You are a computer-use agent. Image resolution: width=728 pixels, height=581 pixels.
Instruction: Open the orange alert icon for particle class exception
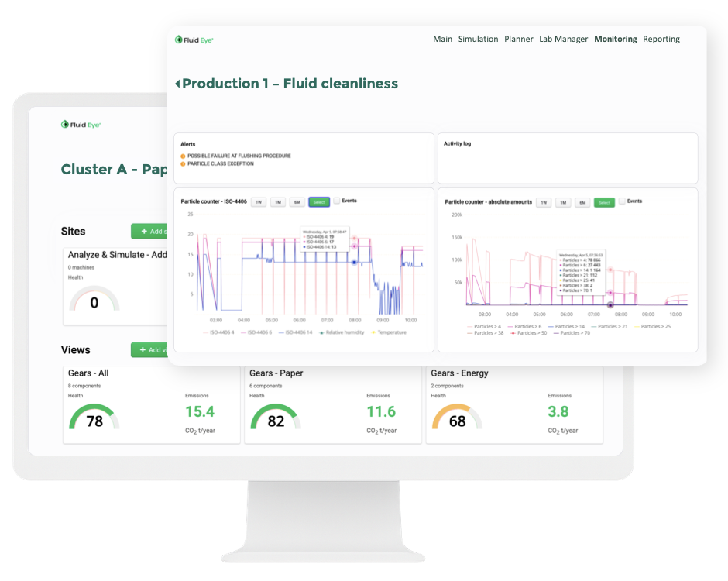coord(183,164)
